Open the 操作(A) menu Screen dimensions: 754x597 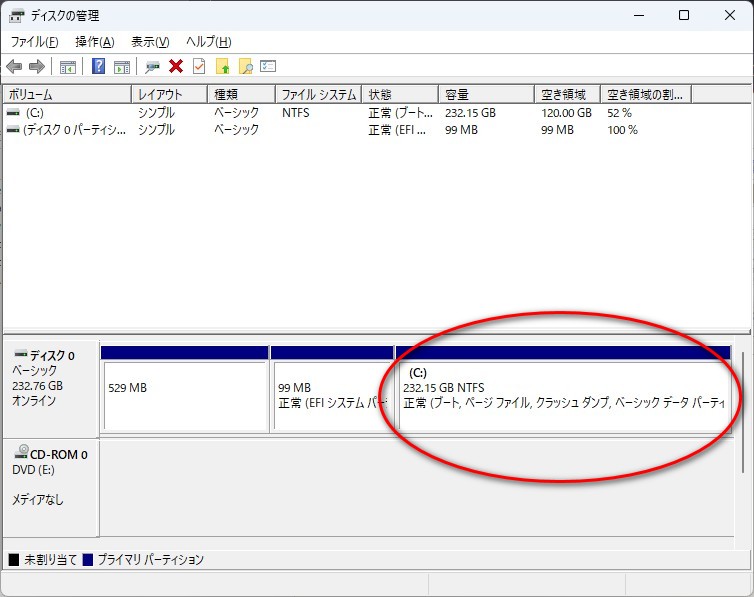tap(95, 42)
